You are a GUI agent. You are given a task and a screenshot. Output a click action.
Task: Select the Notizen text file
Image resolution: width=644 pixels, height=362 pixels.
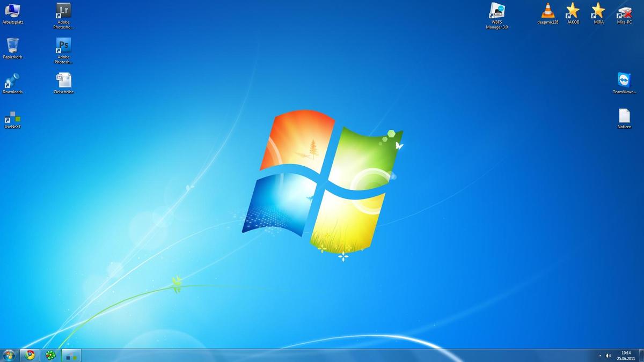[624, 116]
